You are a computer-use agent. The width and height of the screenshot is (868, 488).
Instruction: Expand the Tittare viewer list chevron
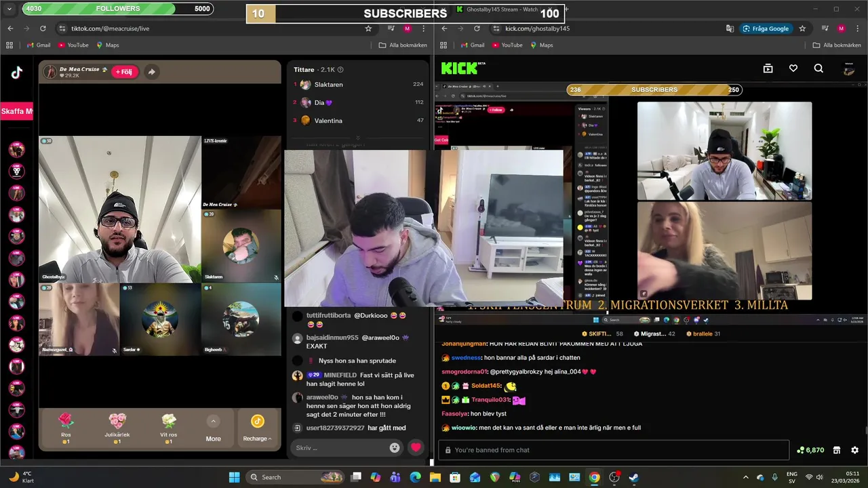tap(358, 138)
